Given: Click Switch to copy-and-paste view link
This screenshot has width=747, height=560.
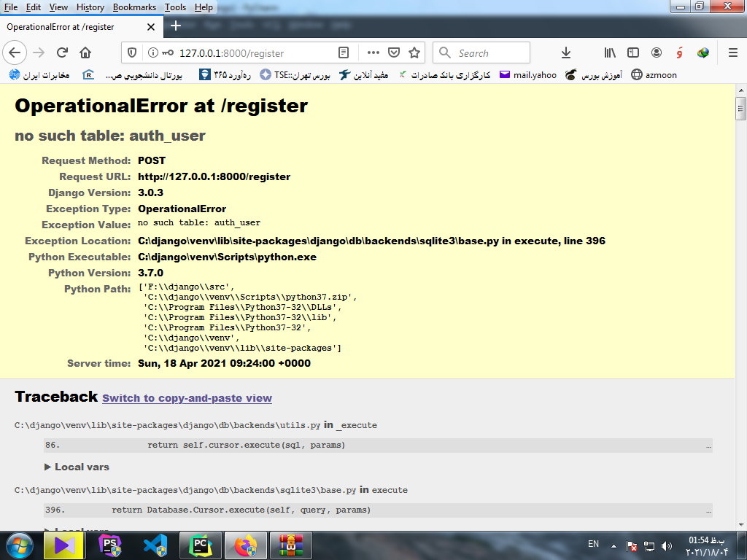Looking at the screenshot, I should (187, 398).
